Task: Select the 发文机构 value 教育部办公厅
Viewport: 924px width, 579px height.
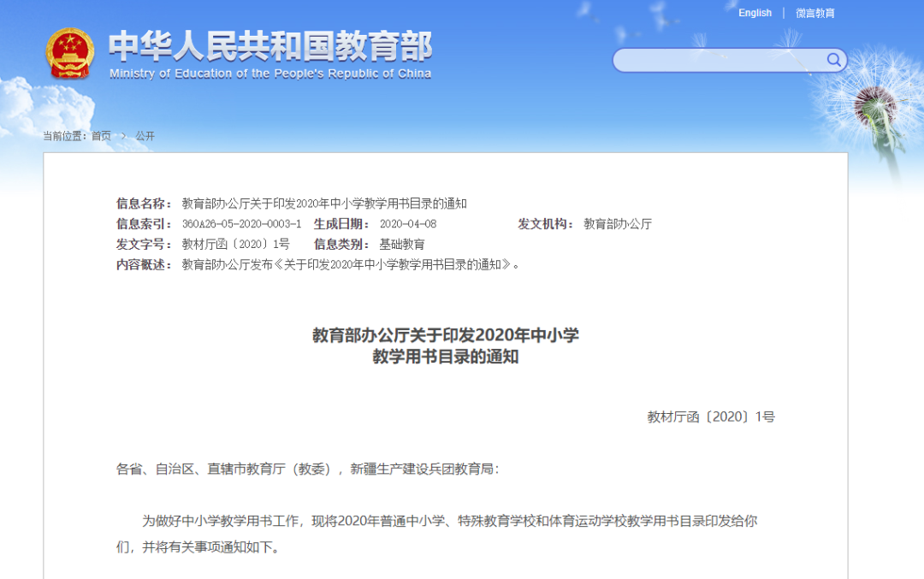Action: 618,223
